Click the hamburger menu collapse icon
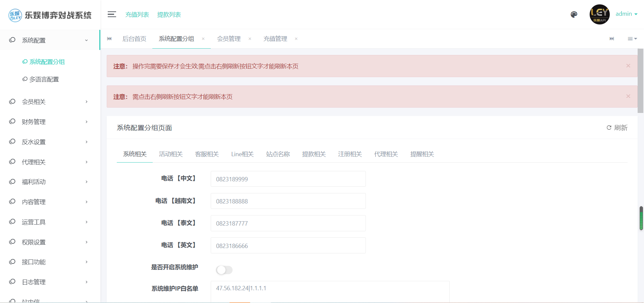Viewport: 644px width, 303px height. tap(112, 14)
